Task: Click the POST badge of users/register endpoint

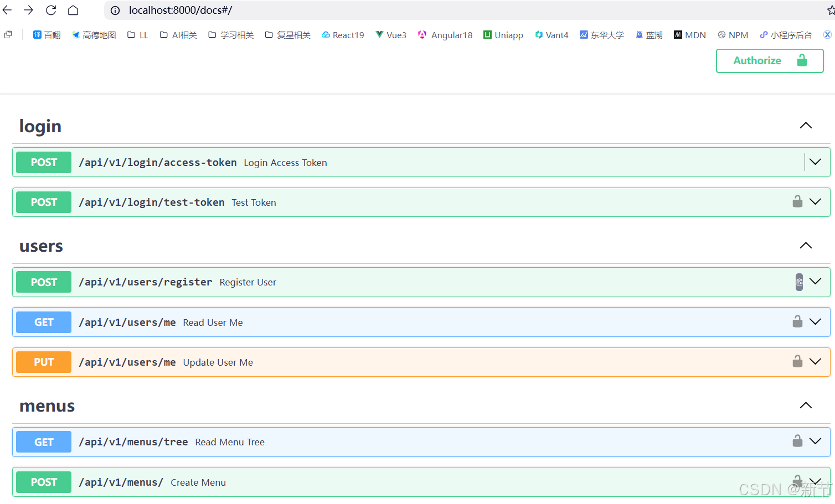Action: 44,282
